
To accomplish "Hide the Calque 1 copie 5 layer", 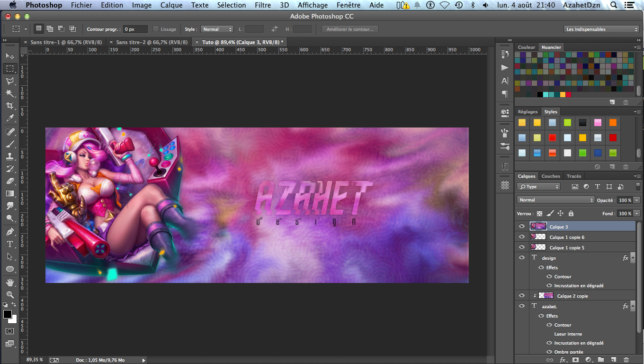I will tap(522, 247).
